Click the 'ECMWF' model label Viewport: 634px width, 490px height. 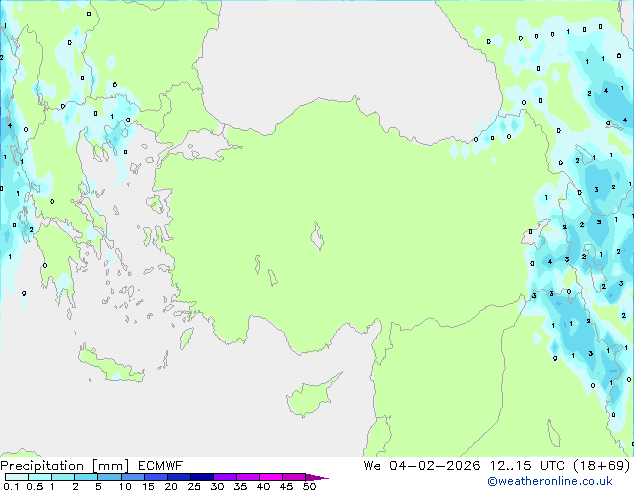click(161, 466)
